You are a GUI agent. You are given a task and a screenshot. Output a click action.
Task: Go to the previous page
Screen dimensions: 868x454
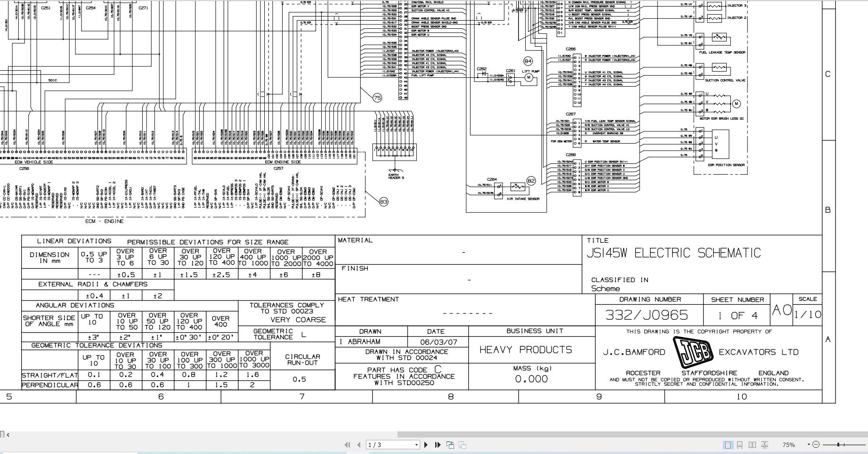tap(359, 444)
